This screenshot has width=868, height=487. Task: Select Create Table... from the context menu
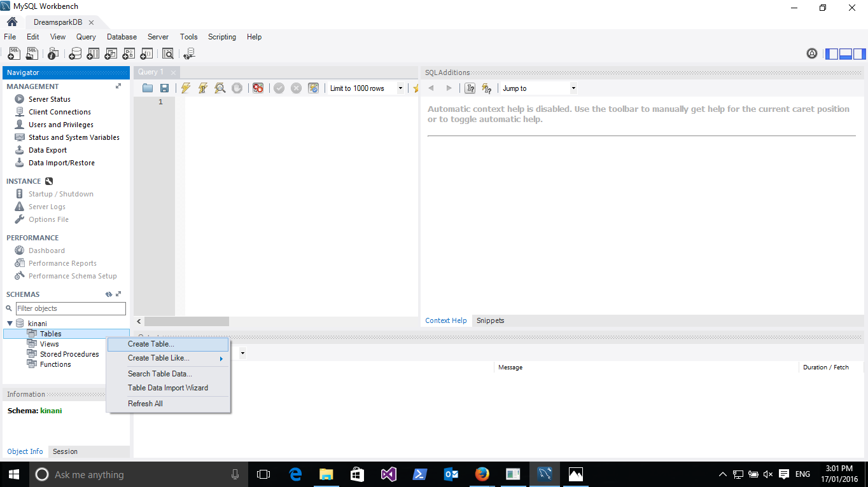[151, 344]
